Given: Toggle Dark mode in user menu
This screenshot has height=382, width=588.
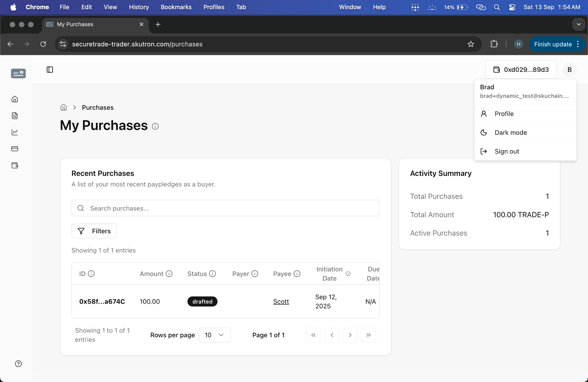Looking at the screenshot, I should [525, 132].
